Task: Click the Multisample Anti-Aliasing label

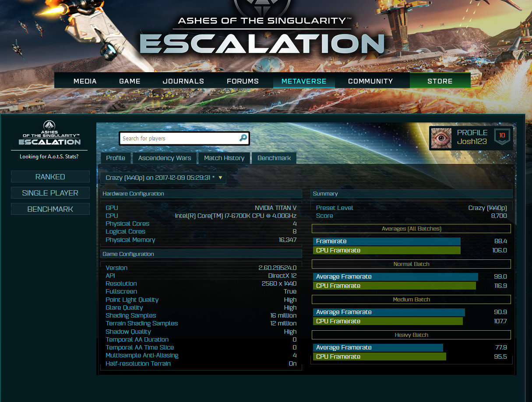Action: 142,356
